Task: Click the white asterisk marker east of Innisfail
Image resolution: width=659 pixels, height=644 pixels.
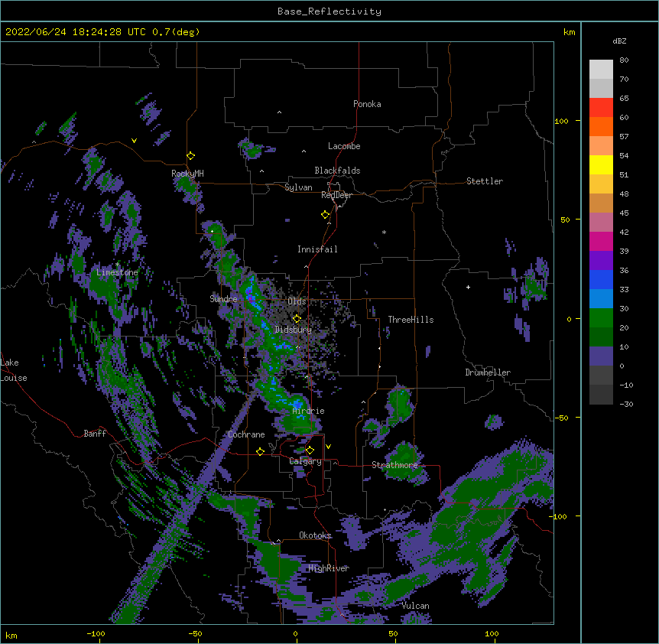Action: [x=384, y=232]
